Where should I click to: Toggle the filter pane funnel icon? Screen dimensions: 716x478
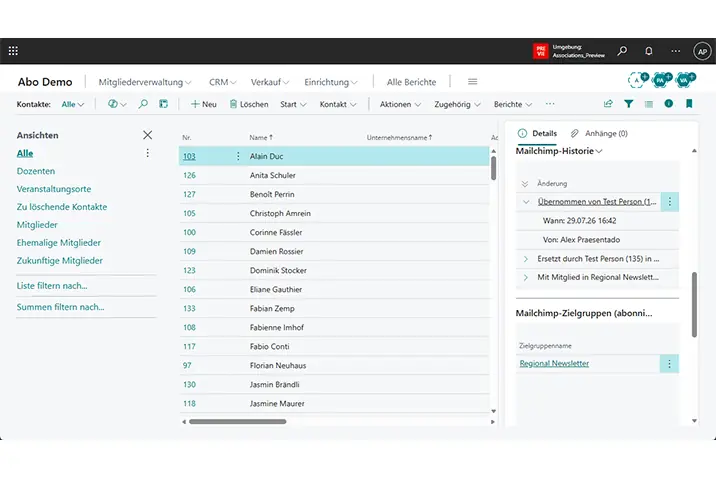[x=628, y=104]
